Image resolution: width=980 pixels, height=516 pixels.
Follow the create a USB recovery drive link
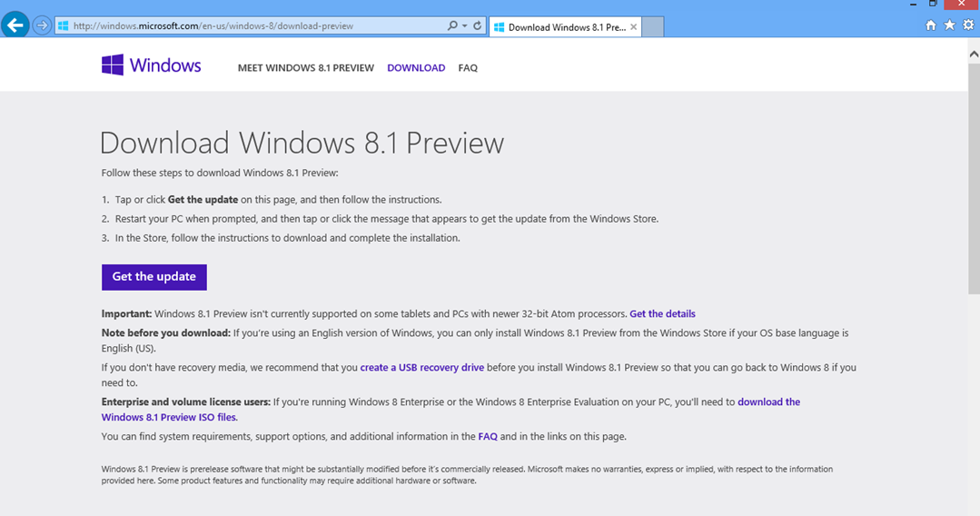pyautogui.click(x=421, y=368)
